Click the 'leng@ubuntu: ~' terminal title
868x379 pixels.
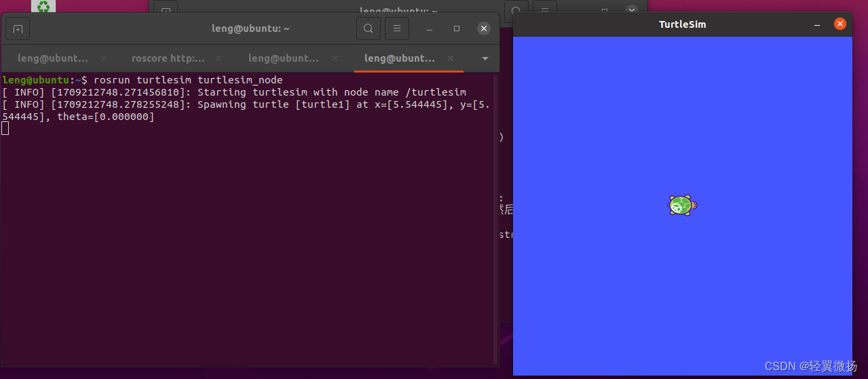point(251,28)
